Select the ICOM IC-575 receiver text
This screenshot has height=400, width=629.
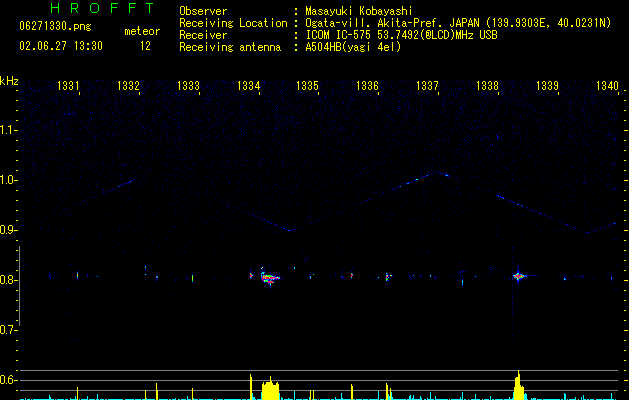401,35
